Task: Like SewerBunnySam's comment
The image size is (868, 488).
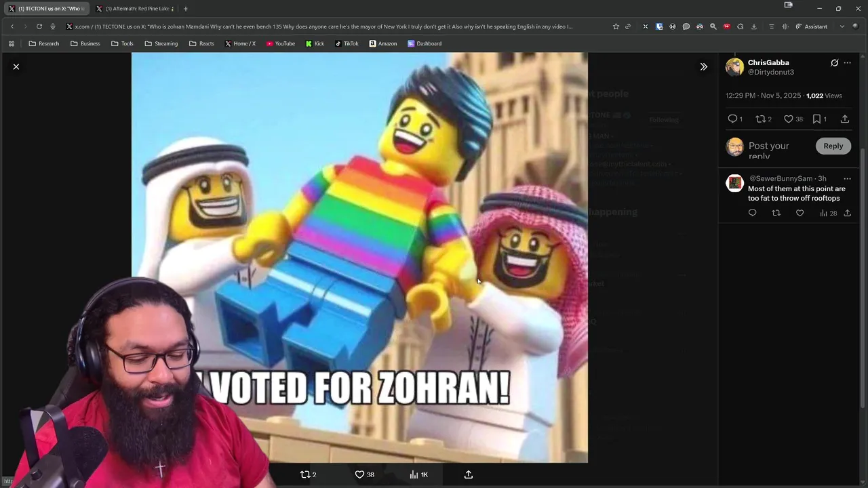Action: pyautogui.click(x=800, y=213)
